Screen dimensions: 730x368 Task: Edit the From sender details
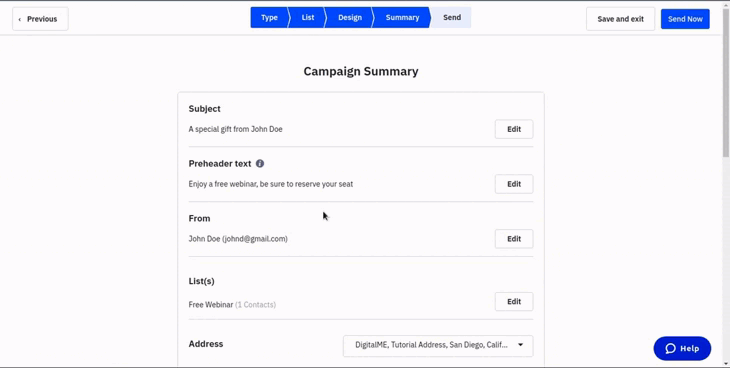coord(514,239)
